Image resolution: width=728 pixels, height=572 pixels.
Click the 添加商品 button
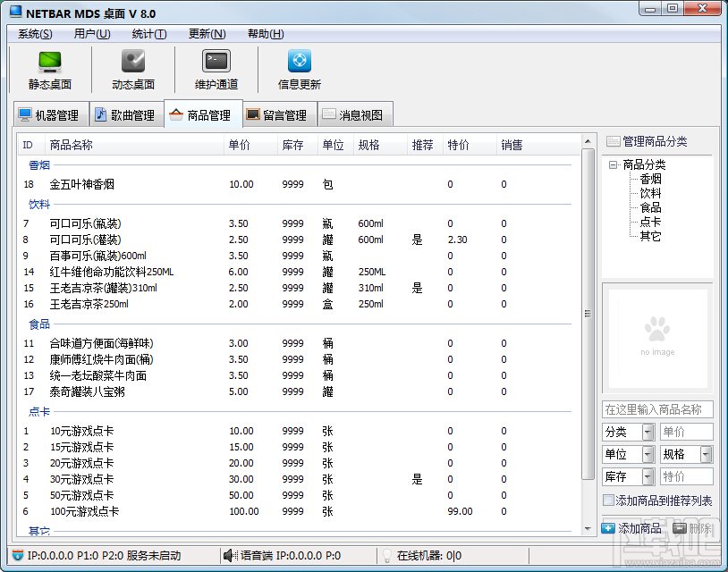632,528
